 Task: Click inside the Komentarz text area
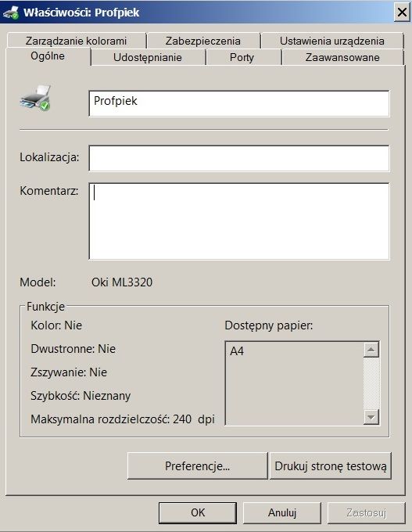pos(239,221)
